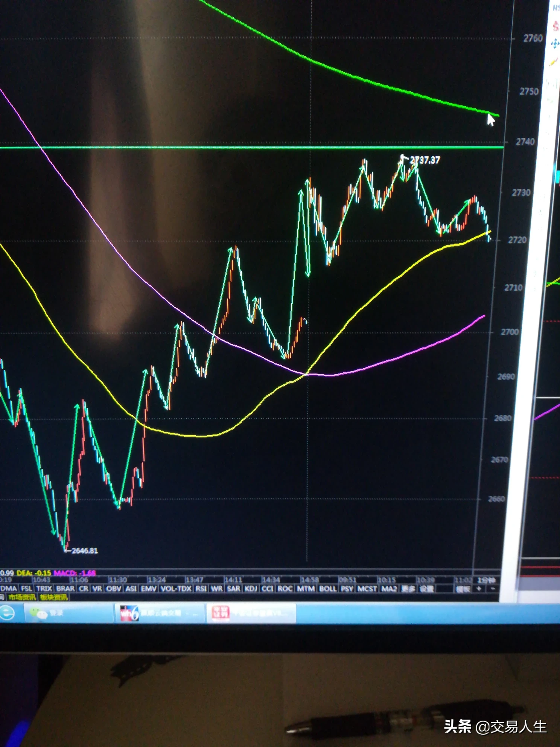Open the 设置 (settings) tab

pyautogui.click(x=427, y=588)
